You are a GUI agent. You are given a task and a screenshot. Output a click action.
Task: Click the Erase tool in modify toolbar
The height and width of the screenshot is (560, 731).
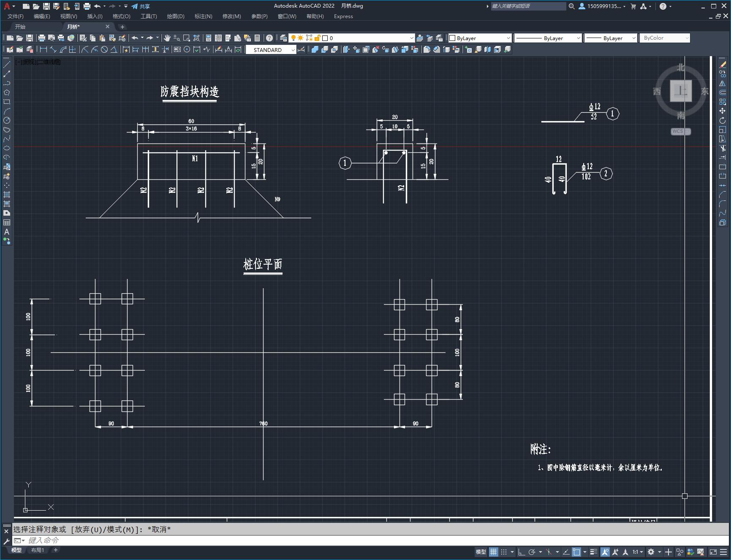pos(723,65)
